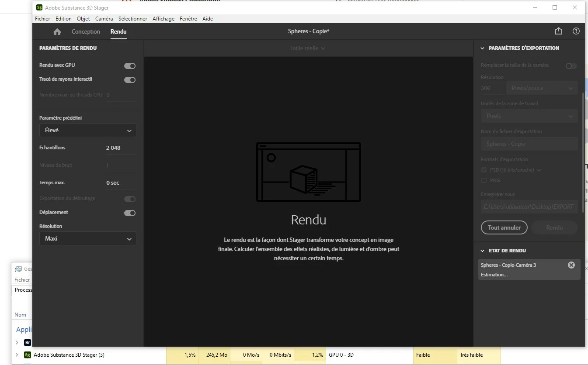Screen dimensions: 588x365
Task: Toggle Remplacer la taille de la caméra
Action: click(x=571, y=66)
